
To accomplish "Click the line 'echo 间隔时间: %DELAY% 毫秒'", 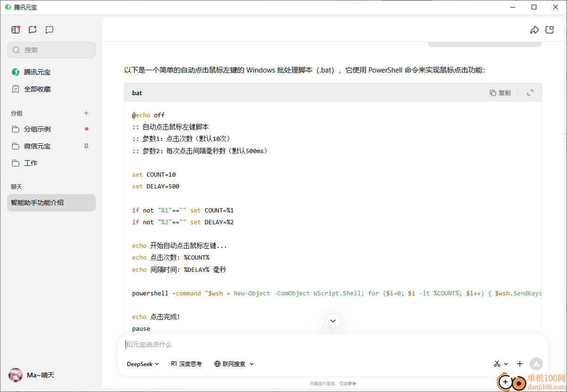I will point(179,269).
